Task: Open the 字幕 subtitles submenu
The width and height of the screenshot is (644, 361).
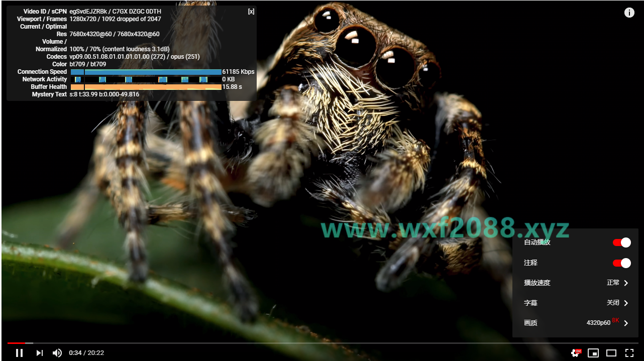Action: [x=575, y=303]
